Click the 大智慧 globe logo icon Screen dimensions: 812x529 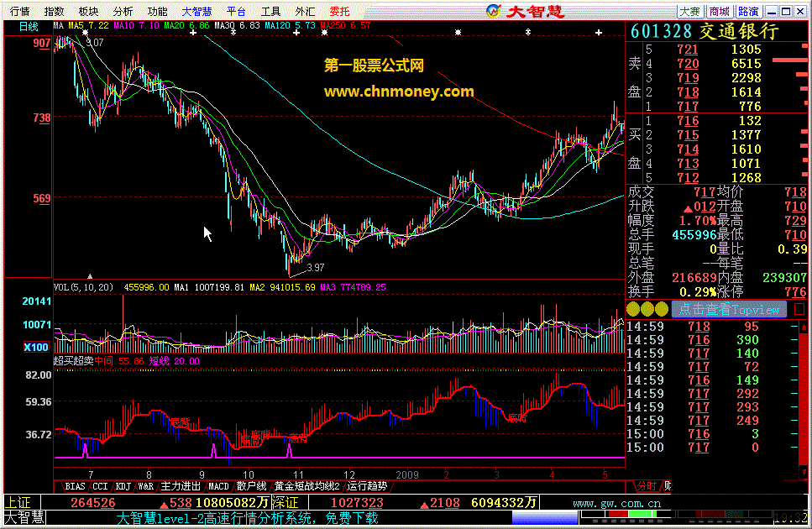click(x=494, y=11)
